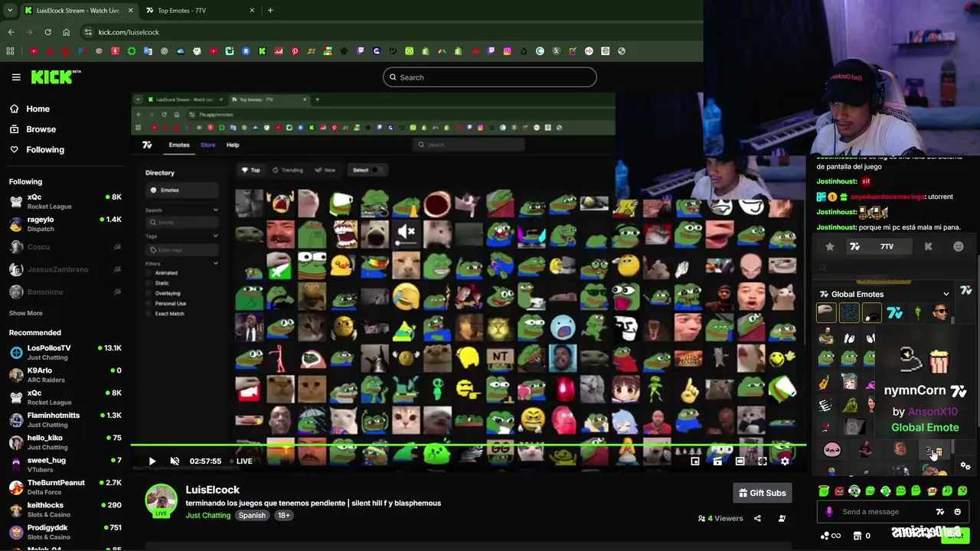980x551 pixels.
Task: Open the viewers count
Action: pos(720,518)
